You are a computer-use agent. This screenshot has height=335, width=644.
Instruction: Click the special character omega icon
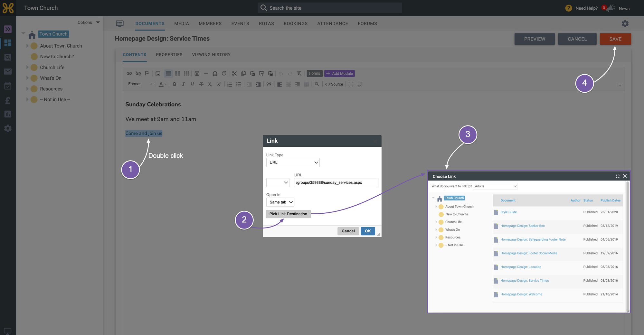215,73
